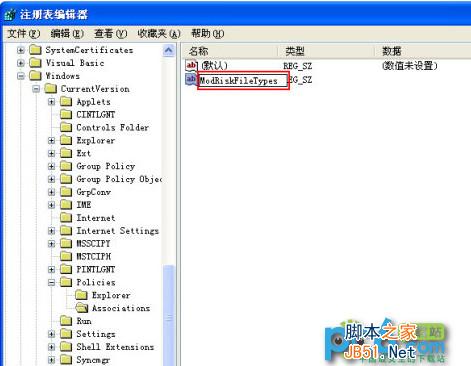The height and width of the screenshot is (366, 471).
Task: Click the Policies folder icon
Action: (x=66, y=282)
